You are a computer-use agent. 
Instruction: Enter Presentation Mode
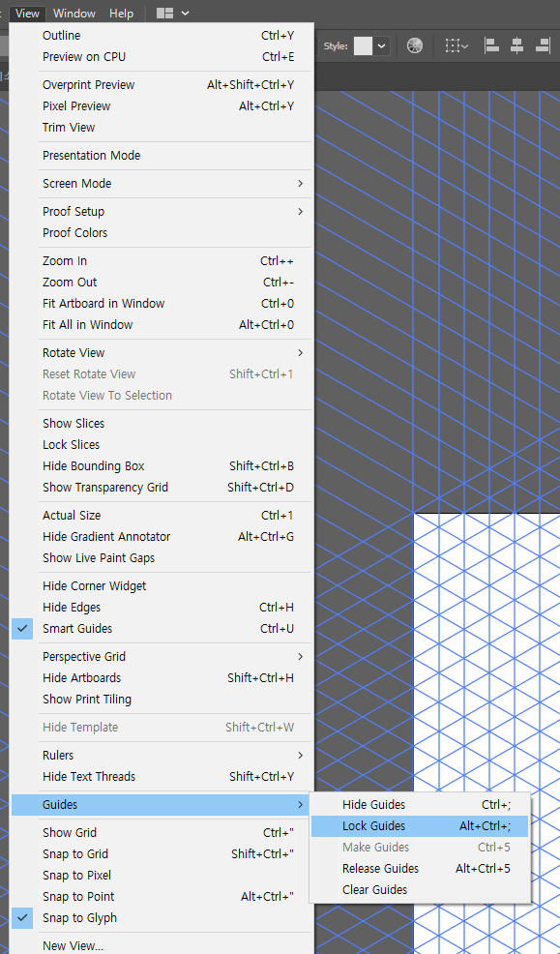162,156
